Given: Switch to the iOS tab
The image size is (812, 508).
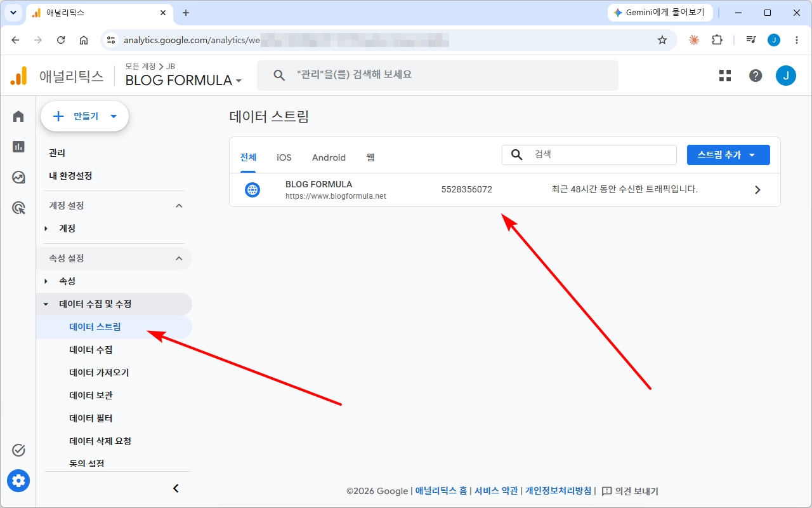Looking at the screenshot, I should click(284, 157).
